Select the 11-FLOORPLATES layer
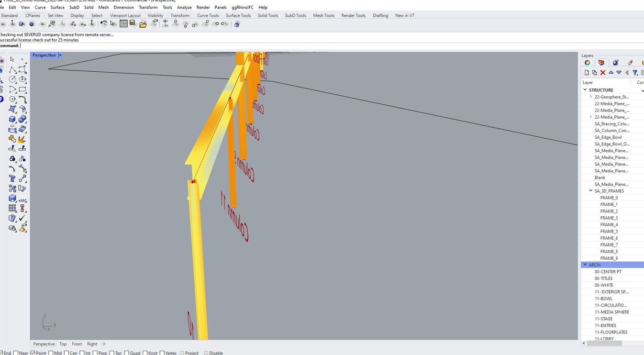 point(611,332)
